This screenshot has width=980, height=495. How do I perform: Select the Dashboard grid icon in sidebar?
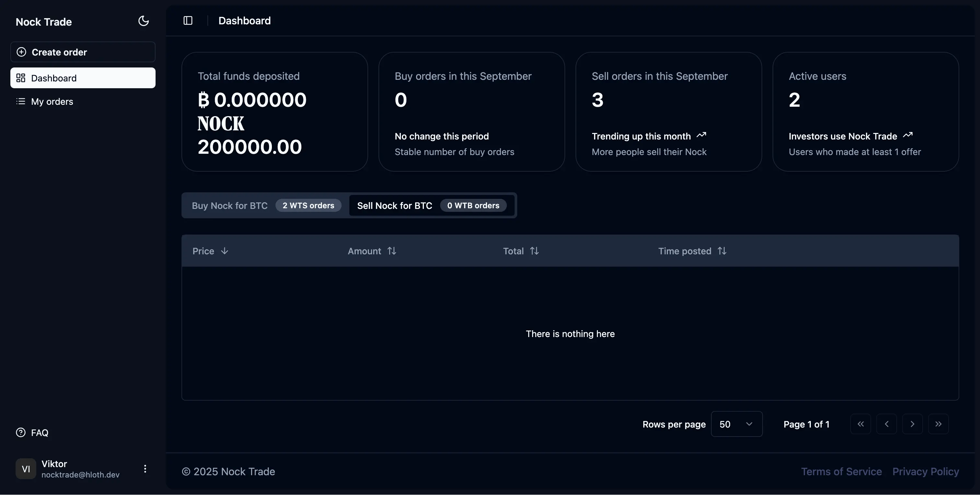[21, 78]
